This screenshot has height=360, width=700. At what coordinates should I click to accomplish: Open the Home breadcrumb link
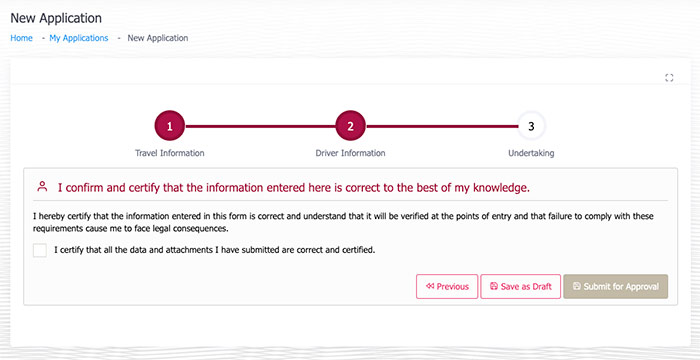[x=21, y=38]
